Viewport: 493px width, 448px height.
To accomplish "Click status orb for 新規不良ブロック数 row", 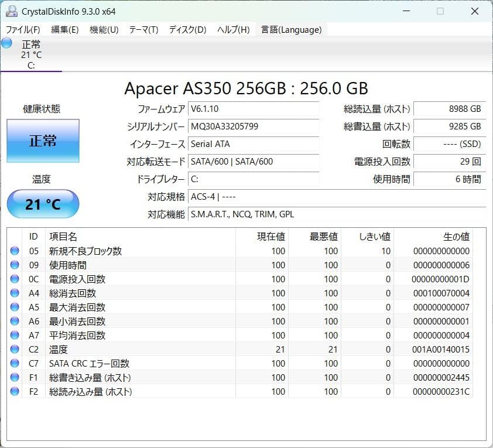I will pos(15,251).
